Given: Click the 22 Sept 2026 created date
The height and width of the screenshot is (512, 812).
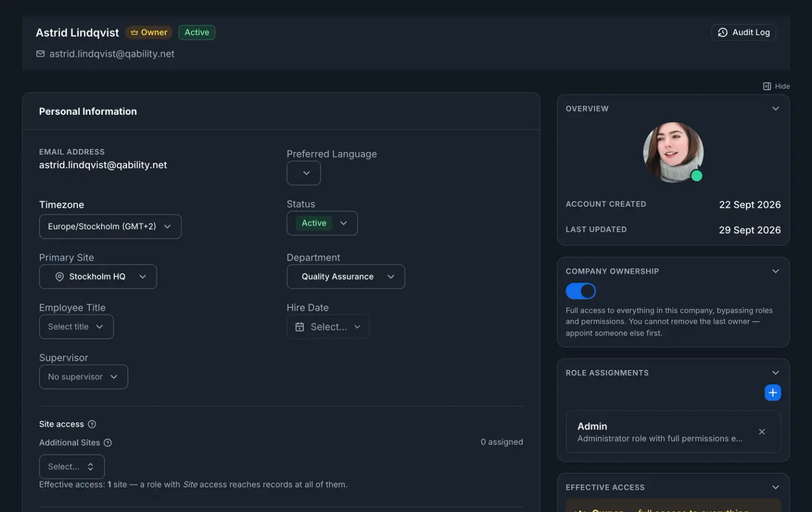Looking at the screenshot, I should 750,205.
